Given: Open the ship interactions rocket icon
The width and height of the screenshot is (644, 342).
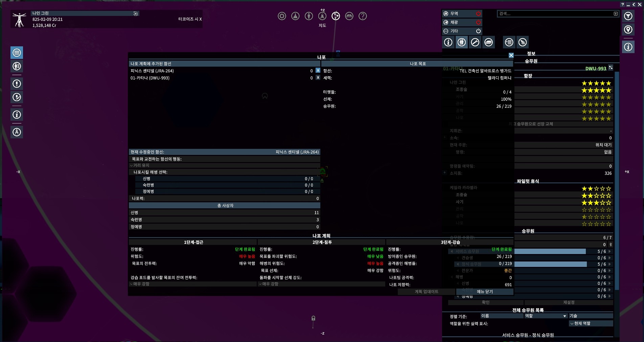Looking at the screenshot, I should [x=322, y=16].
